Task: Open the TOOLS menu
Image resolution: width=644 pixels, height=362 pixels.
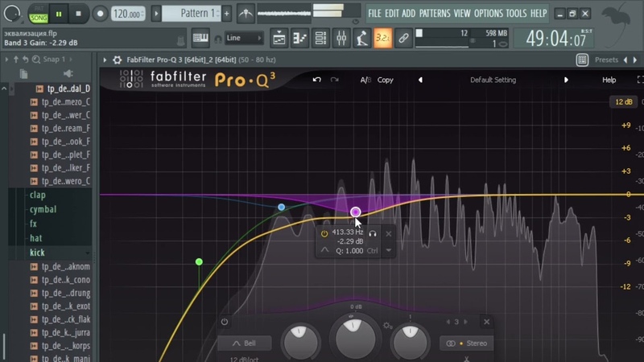Action: point(516,14)
